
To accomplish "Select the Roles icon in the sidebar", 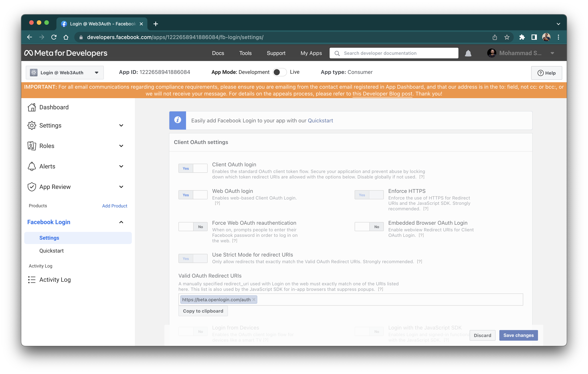I will click(32, 146).
